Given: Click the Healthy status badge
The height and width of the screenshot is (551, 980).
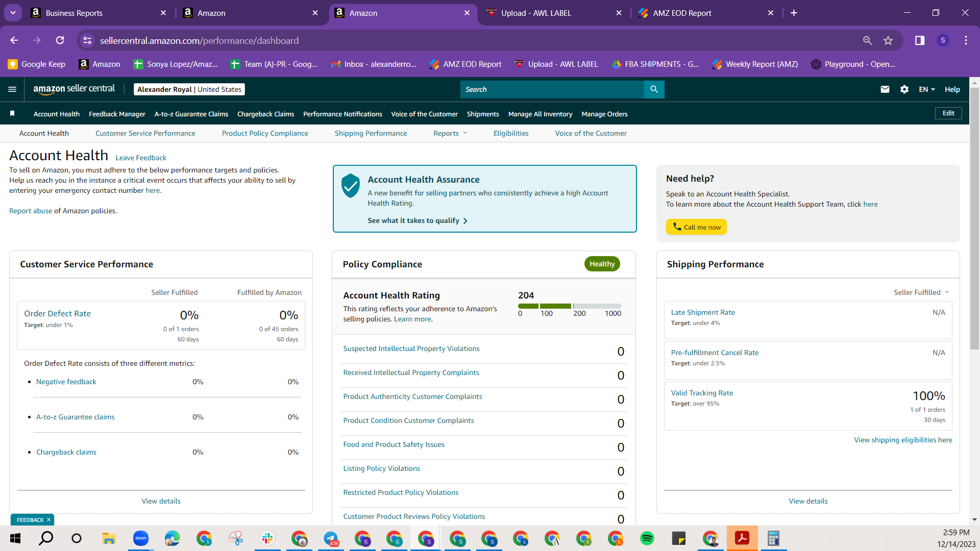Looking at the screenshot, I should [x=602, y=264].
